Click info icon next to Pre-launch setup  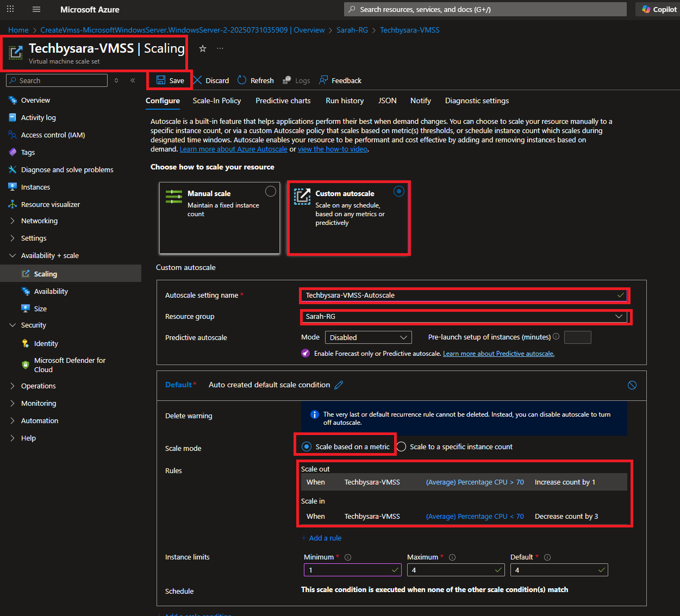(x=556, y=337)
